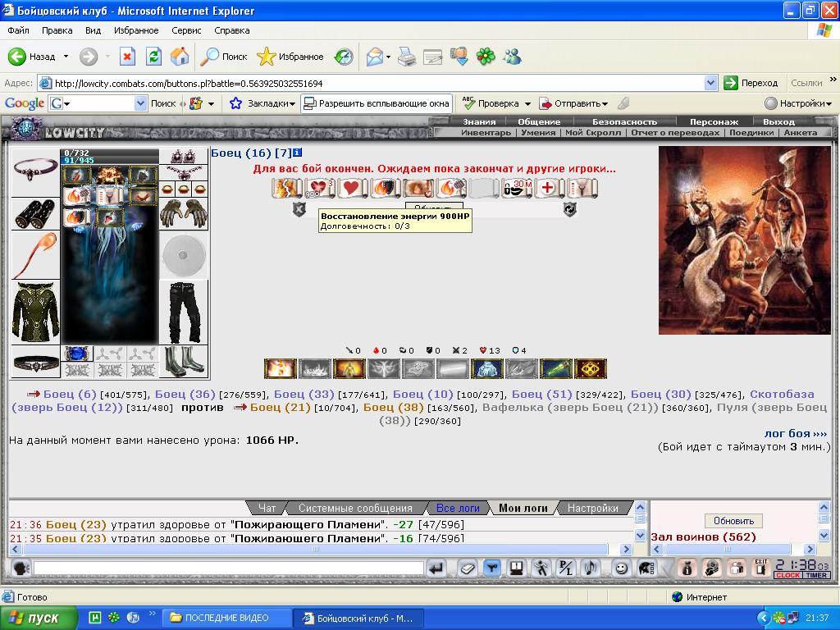Click the IE Print toolbar icon
Screen dimensions: 840x630
point(407,57)
